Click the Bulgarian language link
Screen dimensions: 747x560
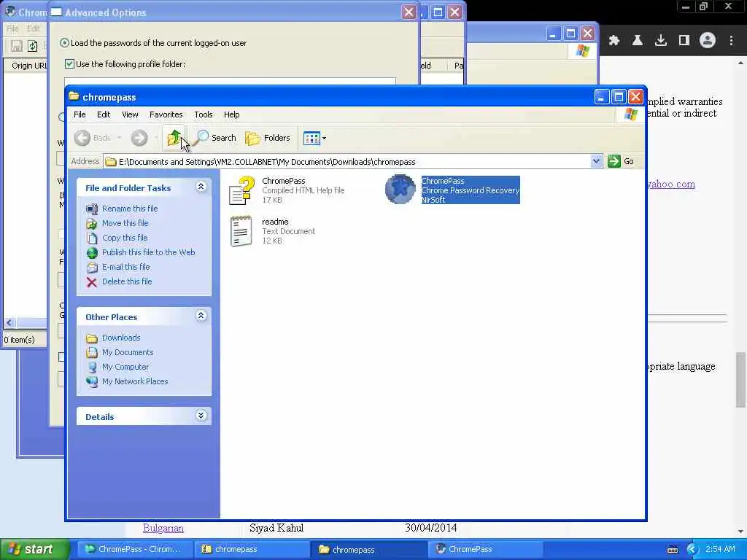163,528
